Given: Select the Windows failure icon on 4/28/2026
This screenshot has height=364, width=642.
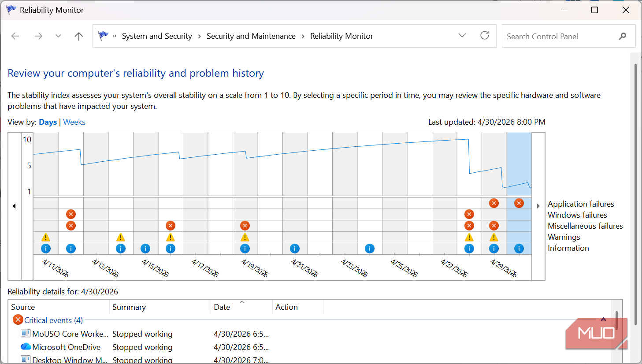Looking at the screenshot, I should pos(469,214).
